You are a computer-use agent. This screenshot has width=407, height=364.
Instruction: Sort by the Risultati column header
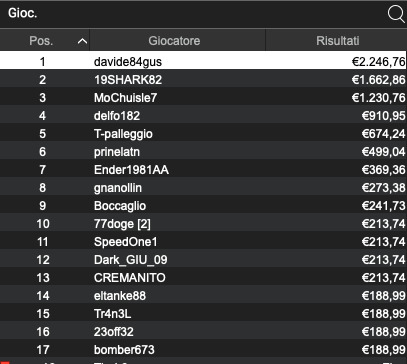(336, 41)
